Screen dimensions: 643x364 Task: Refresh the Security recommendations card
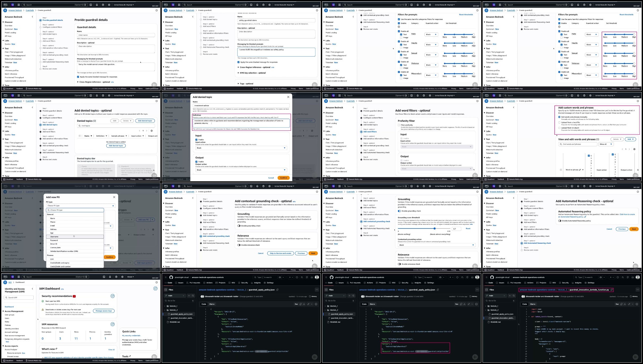click(112, 296)
